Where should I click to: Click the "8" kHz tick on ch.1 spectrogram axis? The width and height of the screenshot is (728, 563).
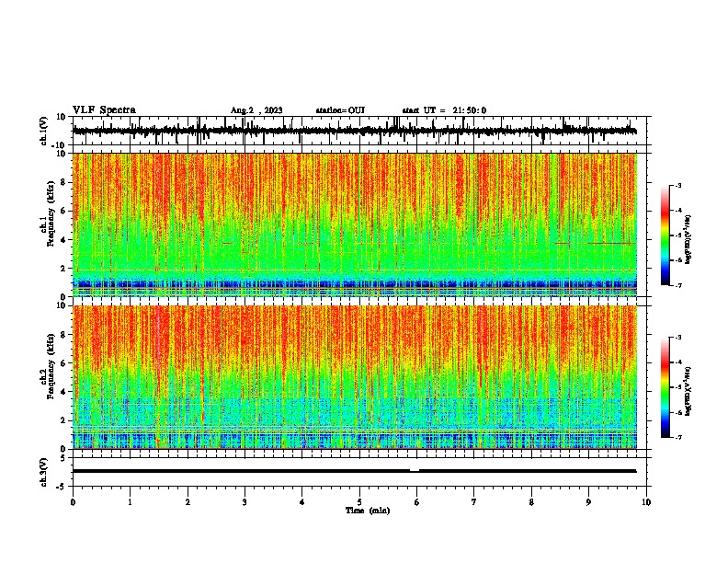tap(64, 182)
